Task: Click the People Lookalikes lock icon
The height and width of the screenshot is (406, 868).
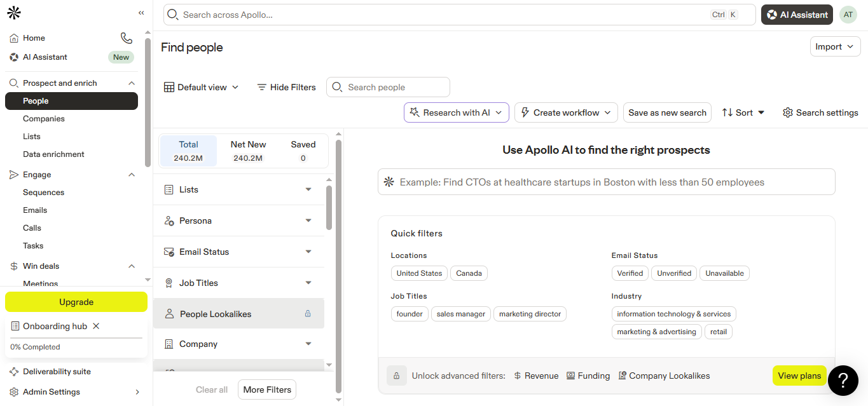Action: (x=308, y=313)
